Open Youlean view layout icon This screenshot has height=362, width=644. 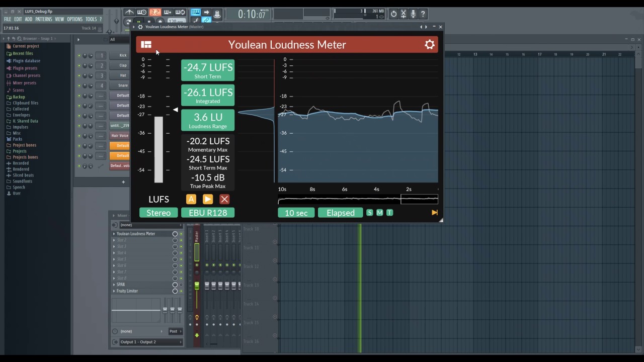pos(146,45)
